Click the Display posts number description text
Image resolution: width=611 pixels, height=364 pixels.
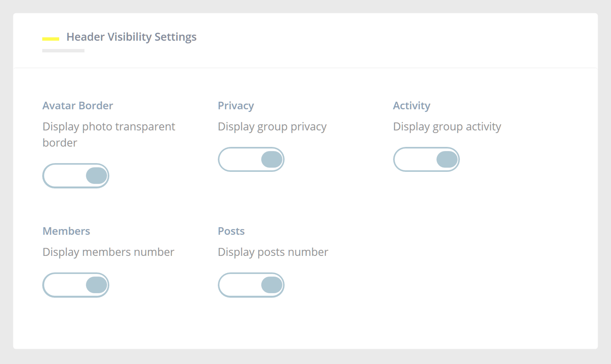273,252
